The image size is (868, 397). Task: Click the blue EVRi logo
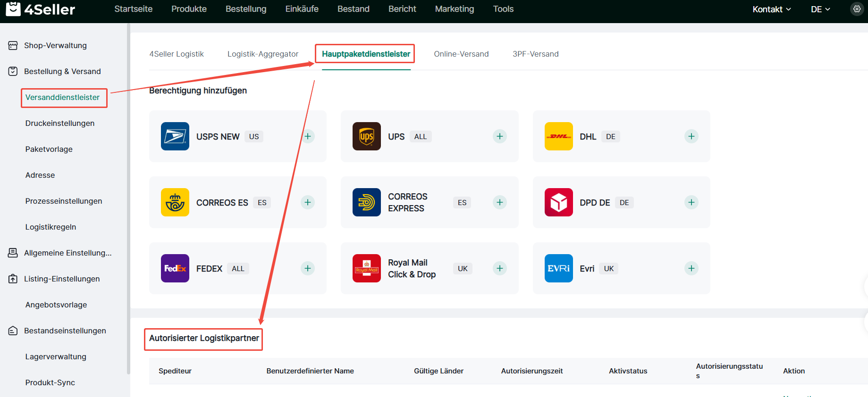pyautogui.click(x=559, y=268)
